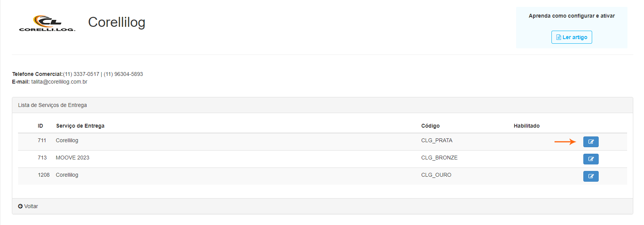Go back using the Voltar link

pos(28,206)
